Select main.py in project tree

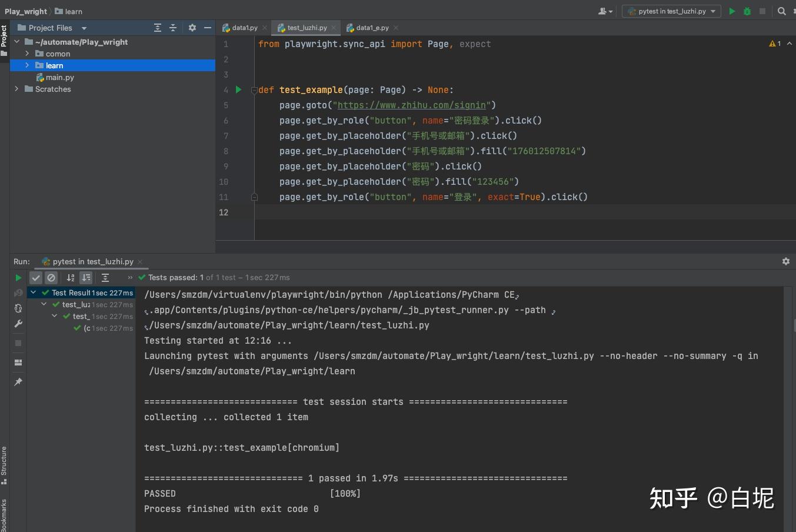(x=59, y=77)
